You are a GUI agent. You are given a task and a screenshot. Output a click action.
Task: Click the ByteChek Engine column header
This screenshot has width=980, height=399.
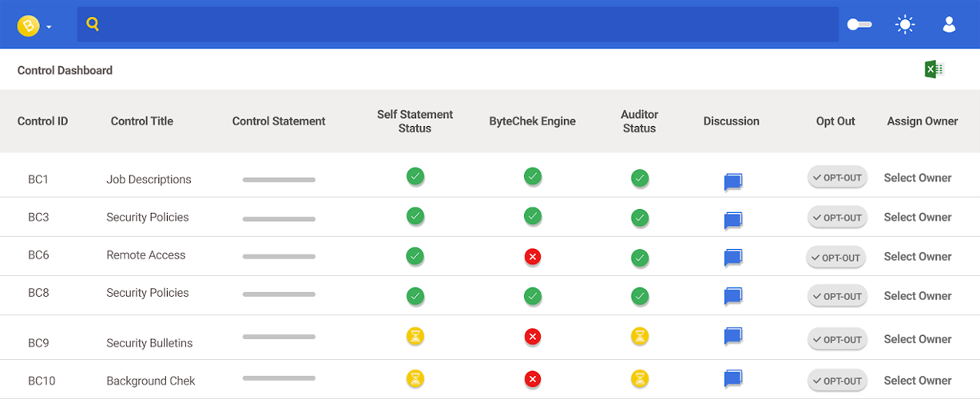[x=532, y=121]
